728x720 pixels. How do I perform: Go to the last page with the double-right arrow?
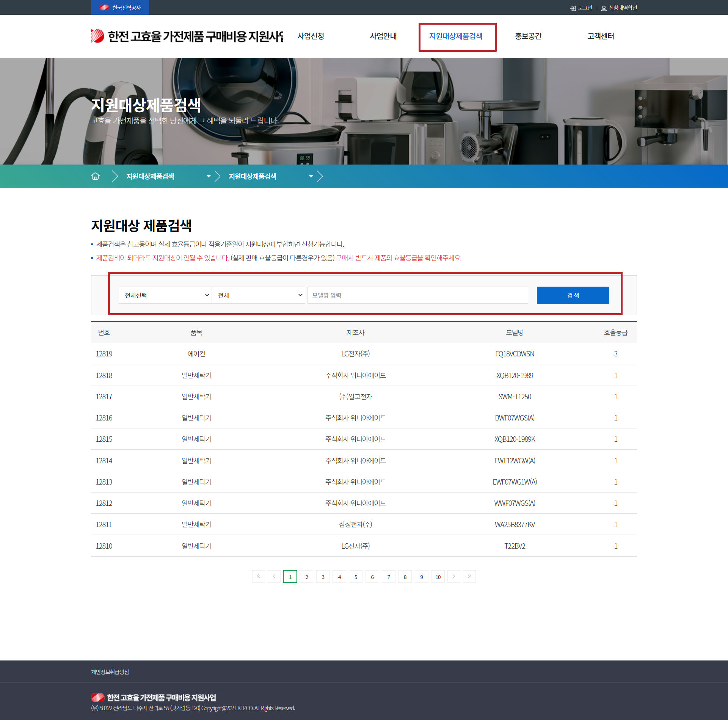point(469,576)
